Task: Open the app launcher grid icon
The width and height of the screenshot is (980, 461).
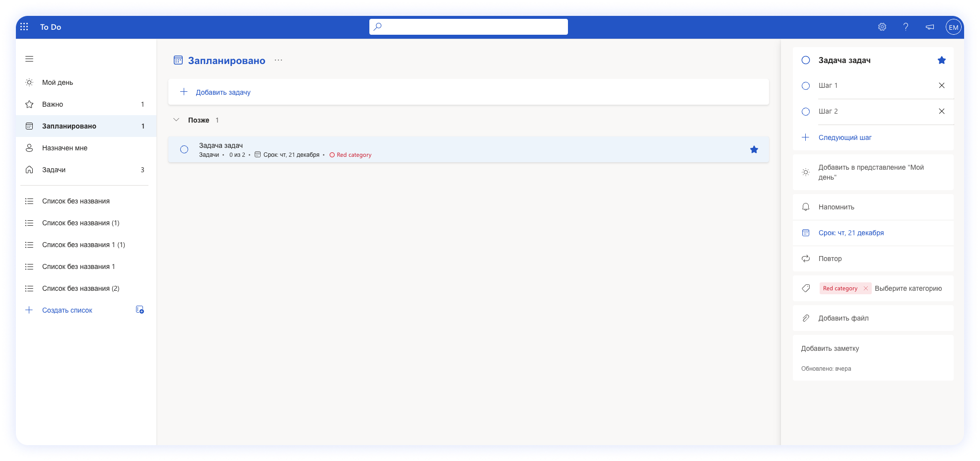Action: (24, 27)
